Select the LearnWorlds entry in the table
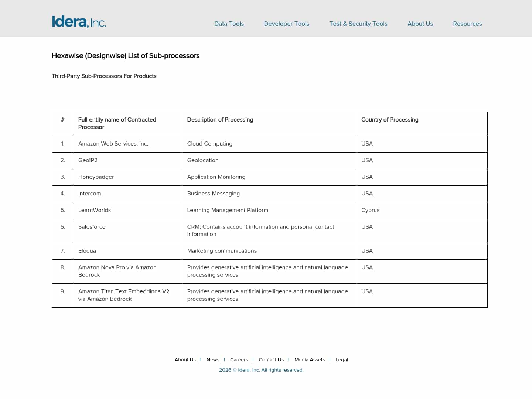Image resolution: width=532 pixels, height=399 pixels. [95, 210]
